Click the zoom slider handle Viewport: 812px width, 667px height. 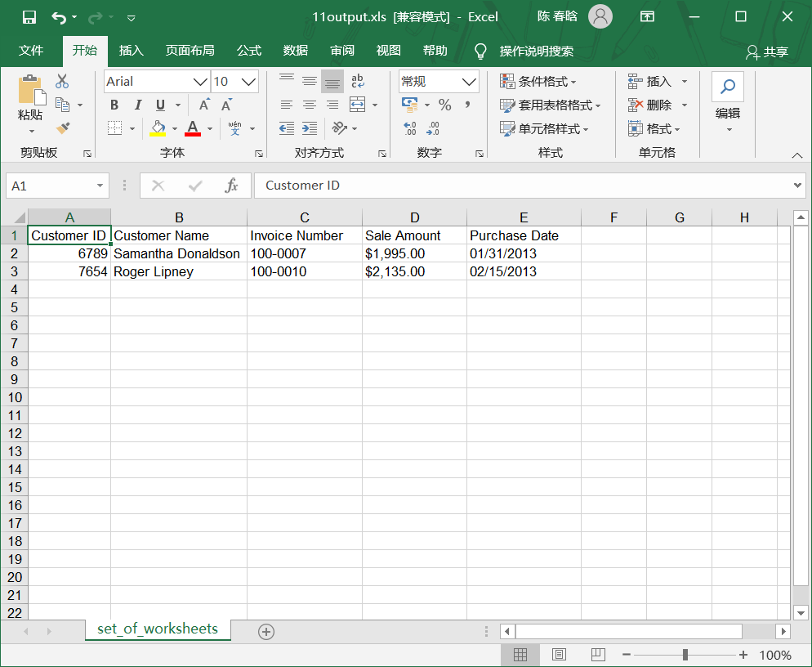(x=685, y=655)
